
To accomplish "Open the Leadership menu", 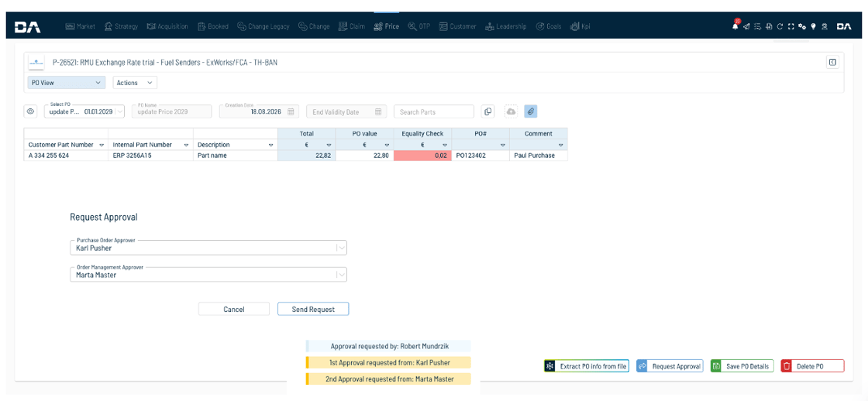I will (505, 26).
